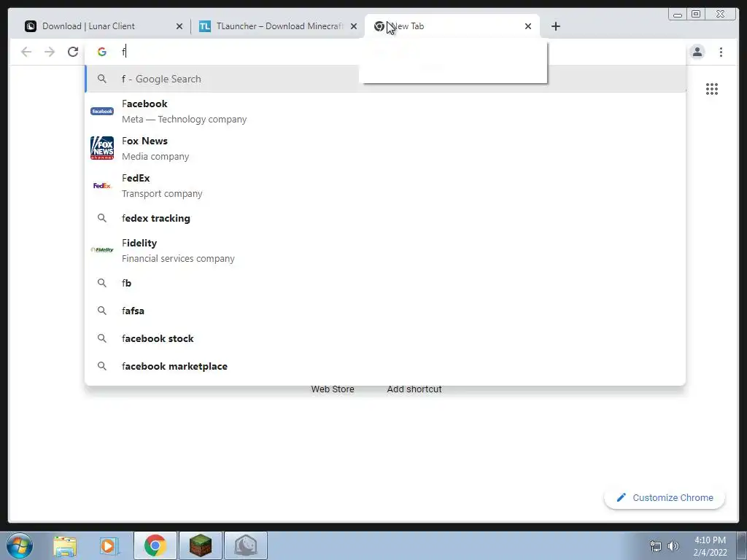This screenshot has height=560, width=747.
Task: Click the search icon beside 'facebook stock'
Action: [x=102, y=338]
